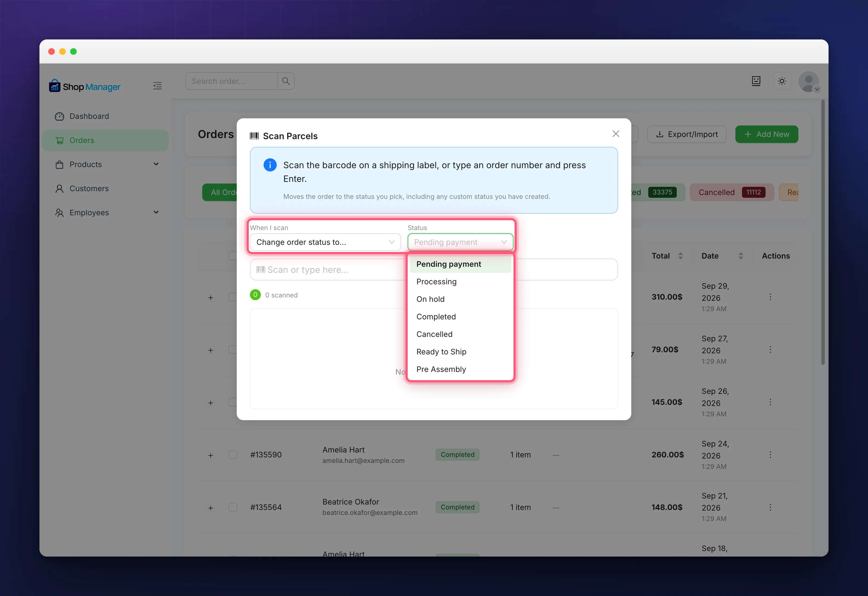Viewport: 868px width, 596px height.
Task: Tick the checkbox for order #135564
Action: pyautogui.click(x=233, y=507)
